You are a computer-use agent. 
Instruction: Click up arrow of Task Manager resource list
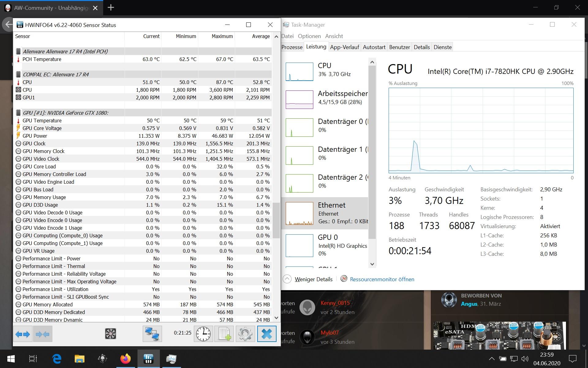click(372, 62)
